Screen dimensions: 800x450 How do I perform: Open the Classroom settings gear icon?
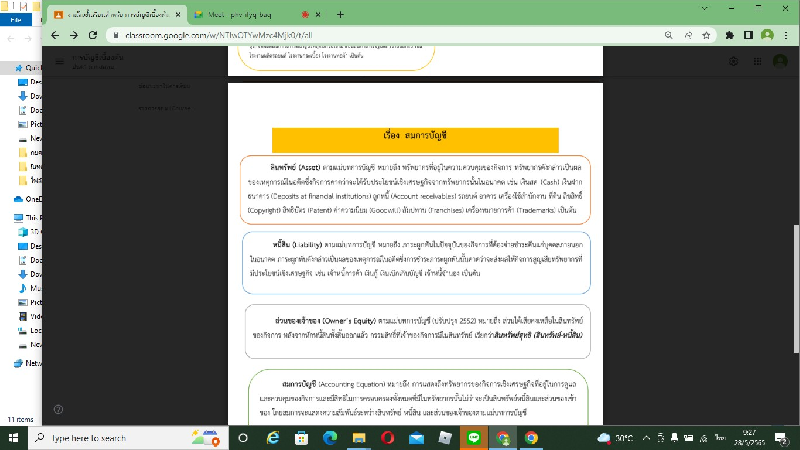click(734, 62)
